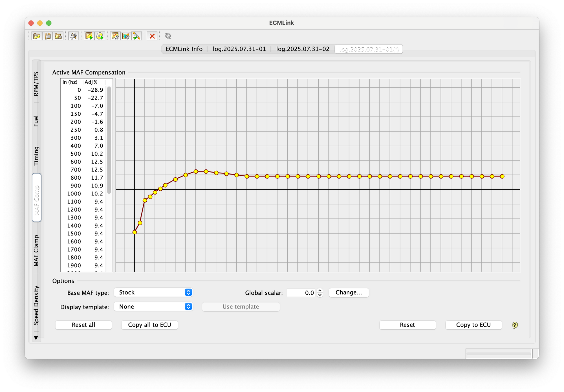
Task: Click the In (hz) column header
Action: pos(72,82)
